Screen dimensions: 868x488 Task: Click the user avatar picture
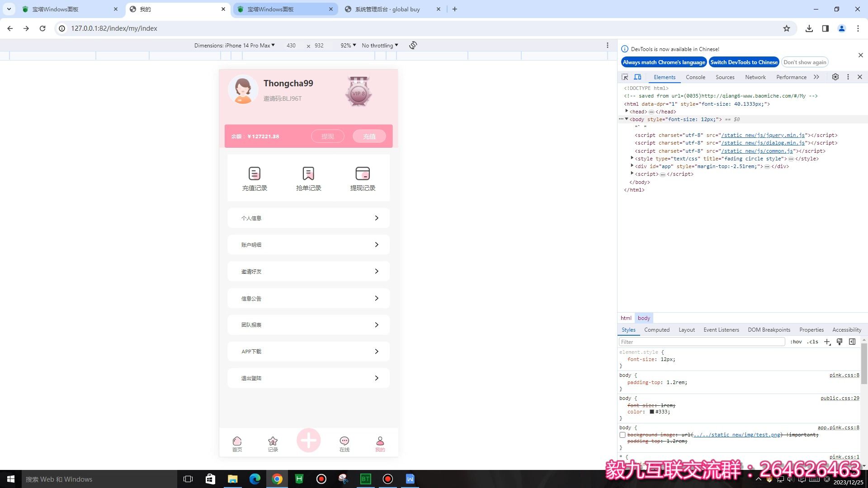(243, 89)
